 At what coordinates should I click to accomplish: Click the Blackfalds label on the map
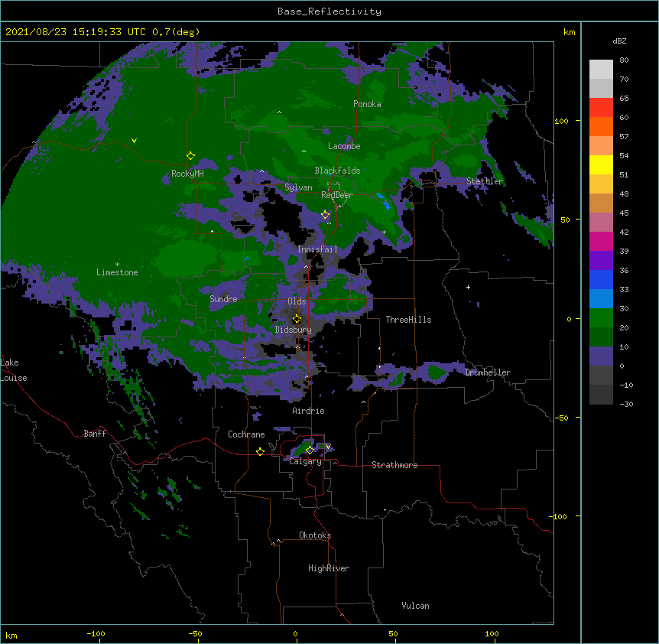tap(337, 171)
